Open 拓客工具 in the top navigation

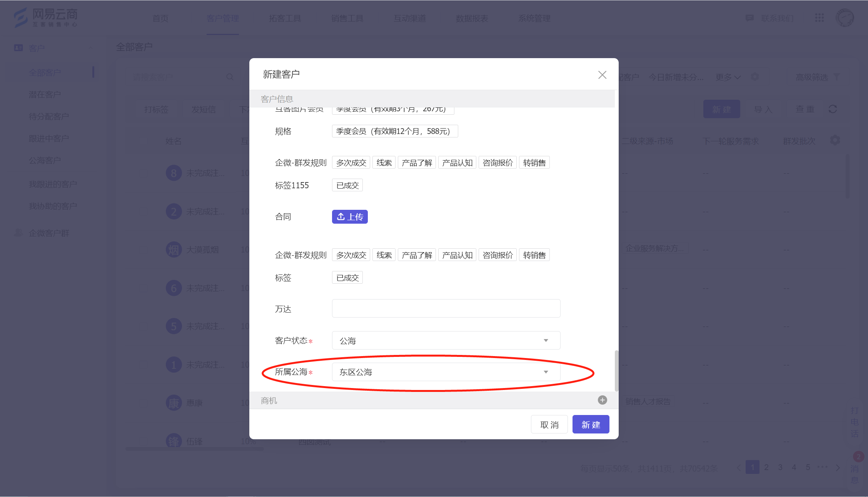click(285, 18)
